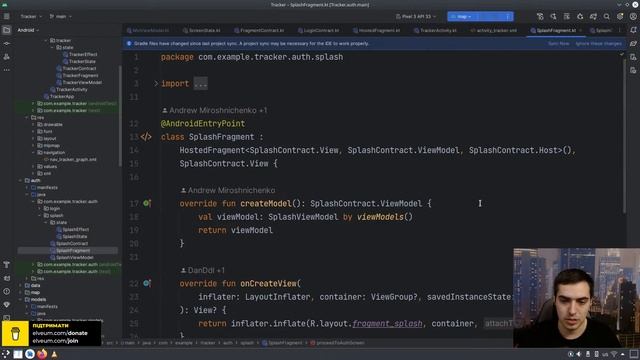
Task: Show more tool windows (ellipsis)
Action: pos(7,70)
